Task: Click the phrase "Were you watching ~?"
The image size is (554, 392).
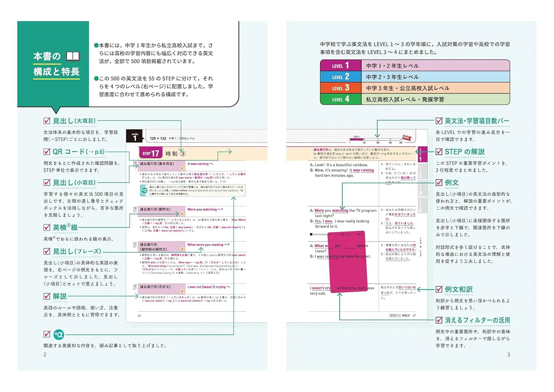Action: point(205,209)
